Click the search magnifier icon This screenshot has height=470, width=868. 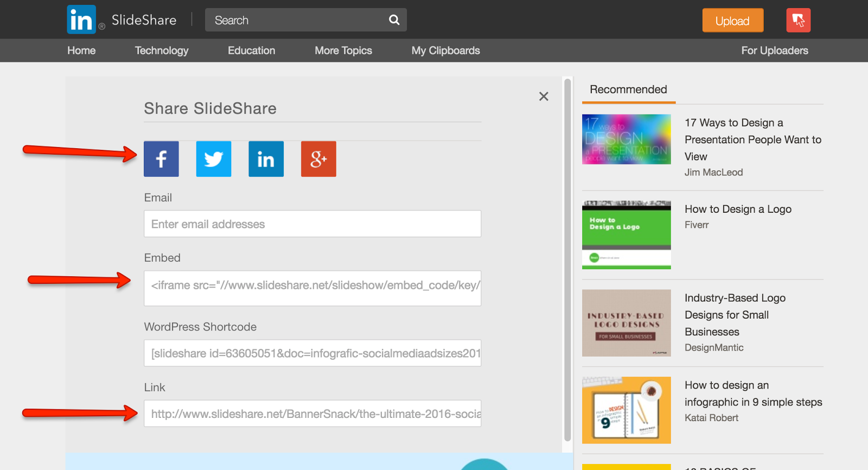click(x=394, y=20)
